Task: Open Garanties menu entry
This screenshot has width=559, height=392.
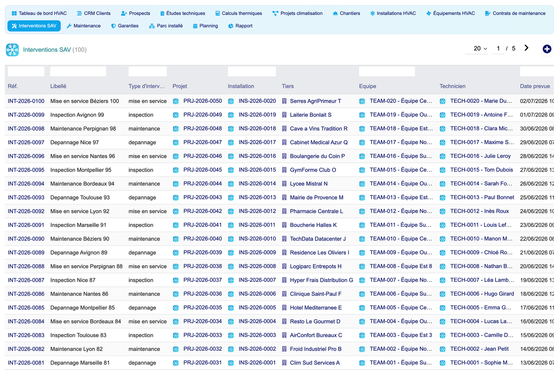Action: 125,26
